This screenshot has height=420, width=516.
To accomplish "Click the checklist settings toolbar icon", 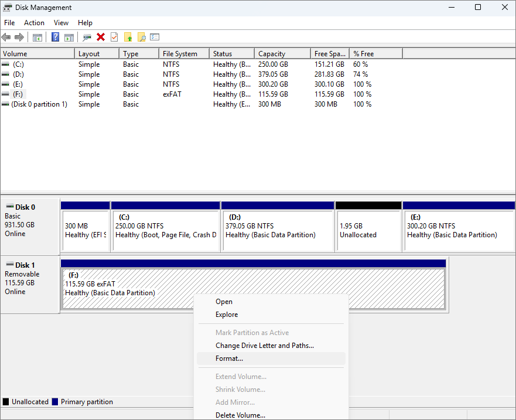I will click(155, 37).
